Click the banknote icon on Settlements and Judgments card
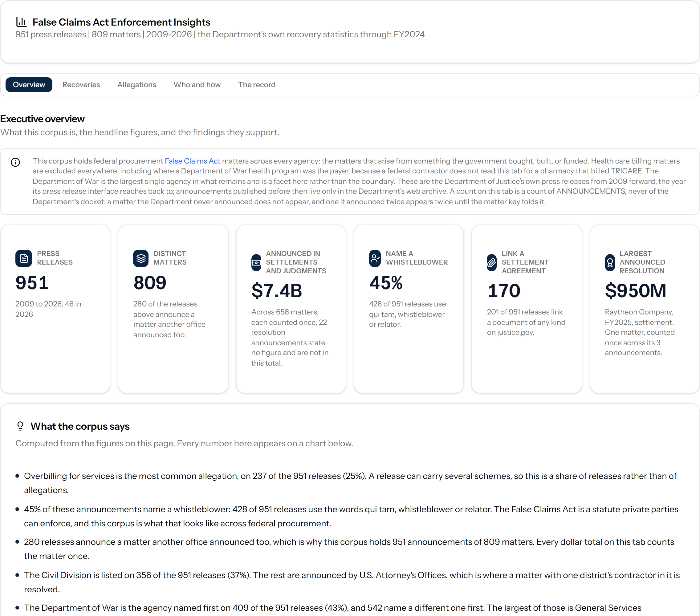Viewport: 700px width, 616px height. [x=256, y=263]
